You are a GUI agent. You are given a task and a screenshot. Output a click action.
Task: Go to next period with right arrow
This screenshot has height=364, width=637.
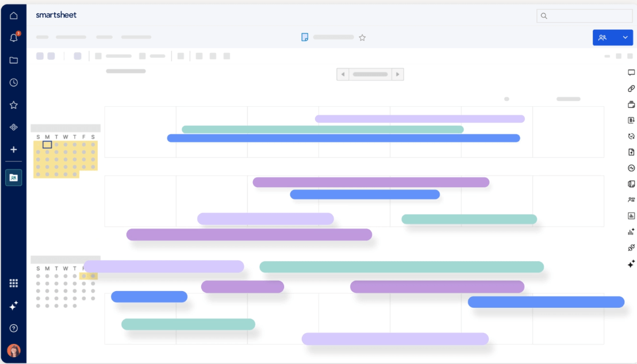(397, 74)
